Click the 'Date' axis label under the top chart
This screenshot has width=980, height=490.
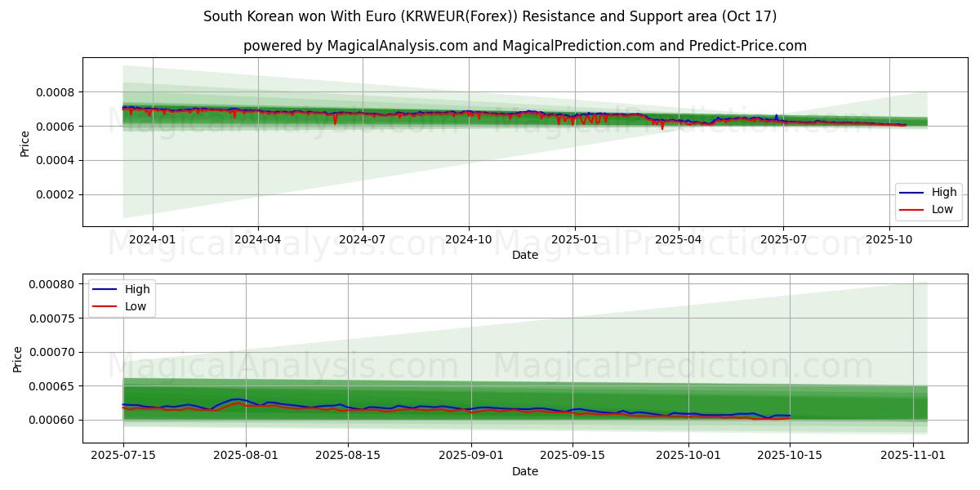[524, 255]
